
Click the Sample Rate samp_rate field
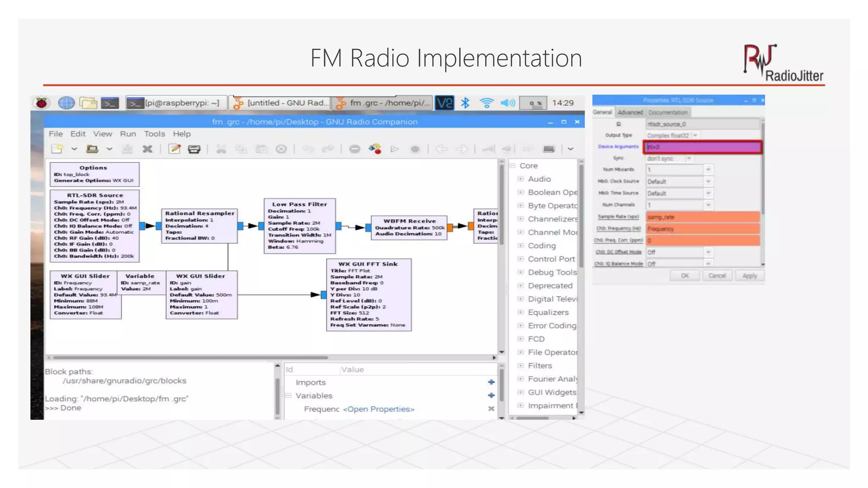pos(703,217)
